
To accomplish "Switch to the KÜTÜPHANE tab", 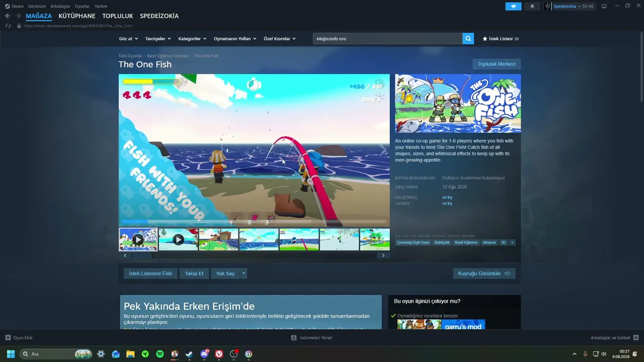I will pyautogui.click(x=77, y=16).
